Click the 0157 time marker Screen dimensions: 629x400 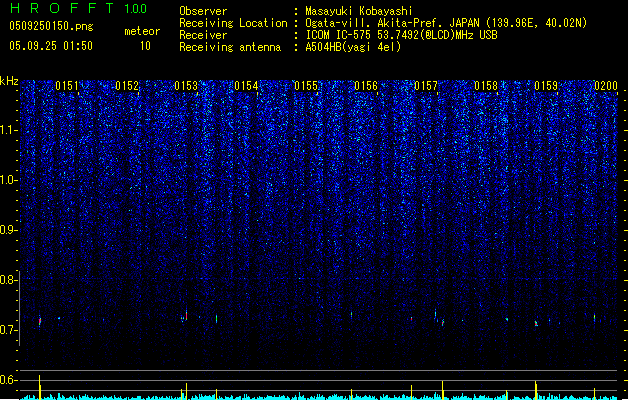426,86
